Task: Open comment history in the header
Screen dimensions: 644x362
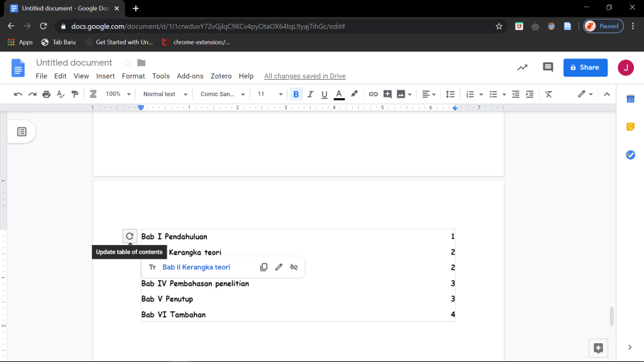Action: tap(548, 67)
